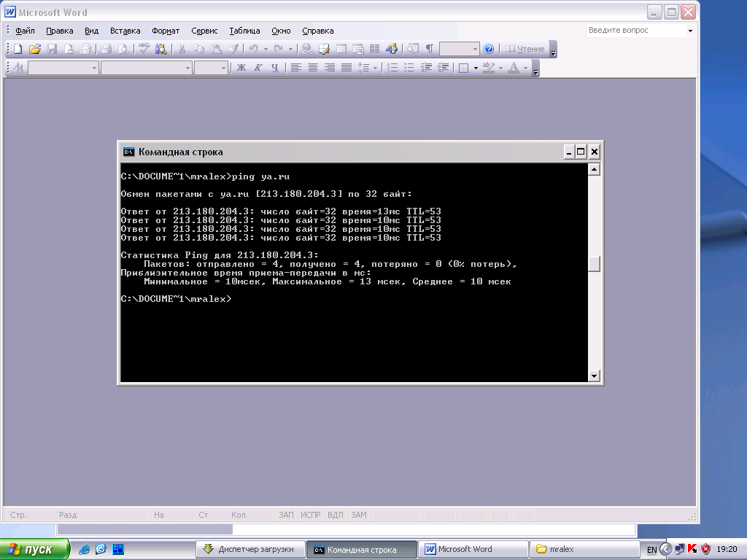747x560 pixels.
Task: Run the ABC spelling check icon
Action: tap(144, 49)
